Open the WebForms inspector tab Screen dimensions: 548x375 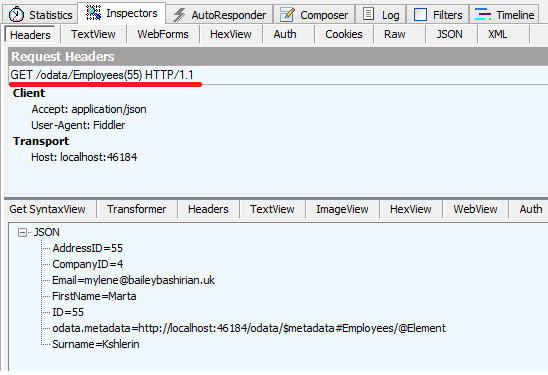[x=163, y=34]
